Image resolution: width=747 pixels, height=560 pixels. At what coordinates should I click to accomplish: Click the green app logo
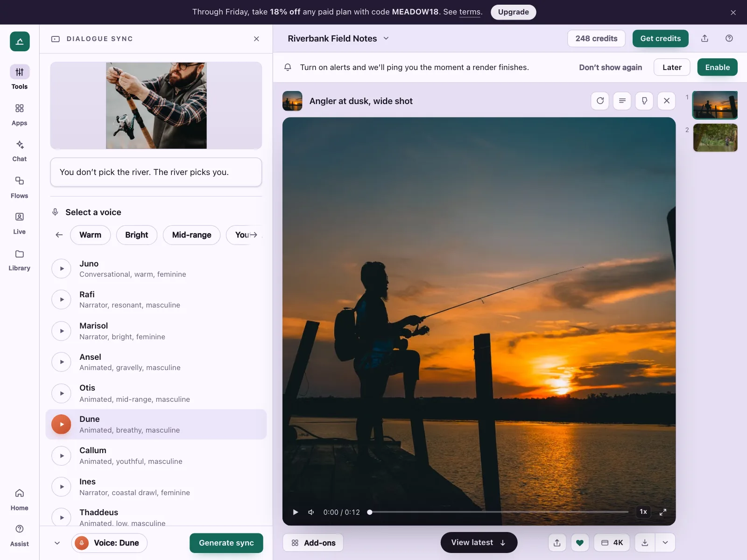tap(20, 42)
